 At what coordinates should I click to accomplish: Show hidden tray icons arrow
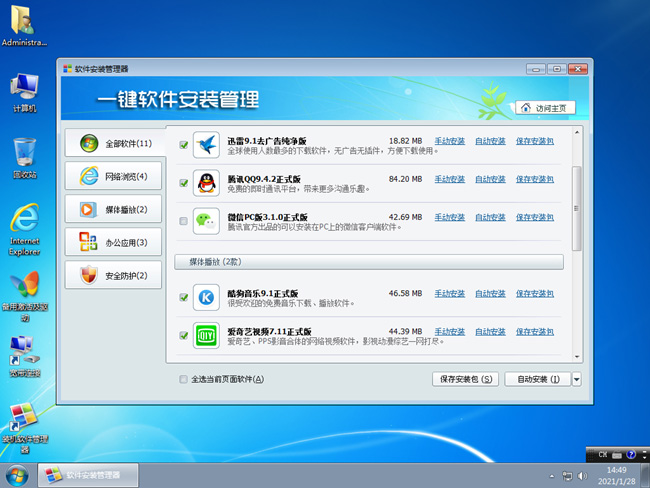coord(552,476)
